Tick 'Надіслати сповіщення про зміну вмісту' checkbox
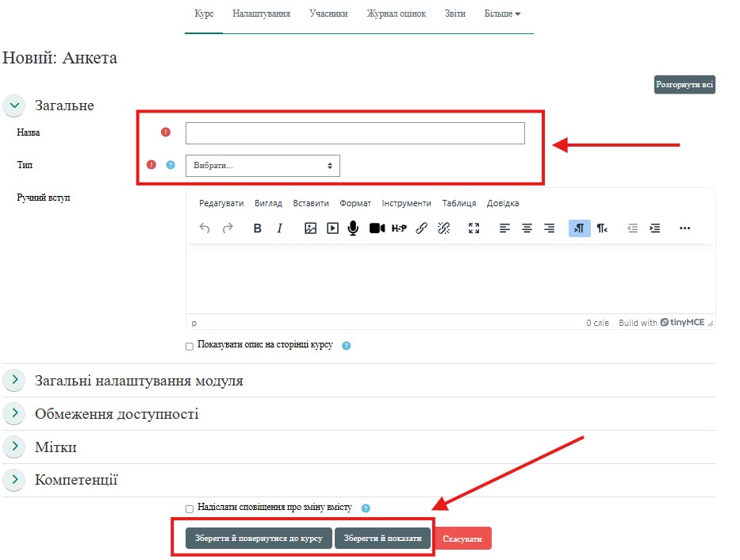 [x=190, y=508]
